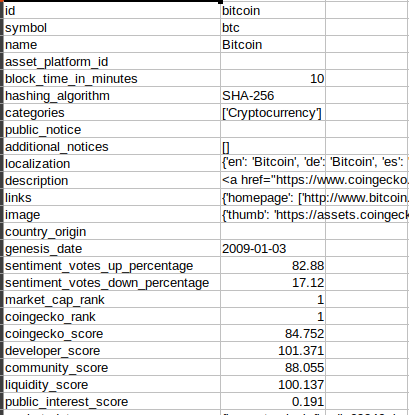Click the description cell with coingecko href
This screenshot has height=415, width=409.
273,181
